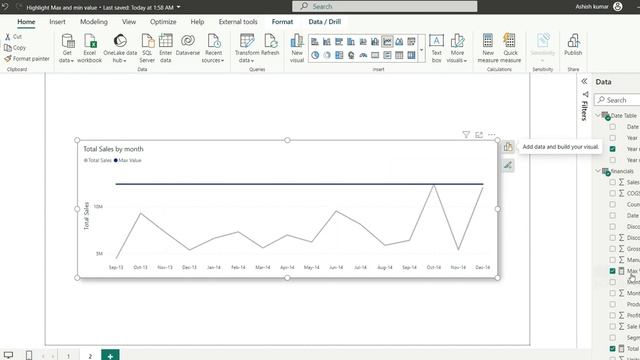640x360 pixels.
Task: Open filter icon on chart header
Action: coord(466,134)
